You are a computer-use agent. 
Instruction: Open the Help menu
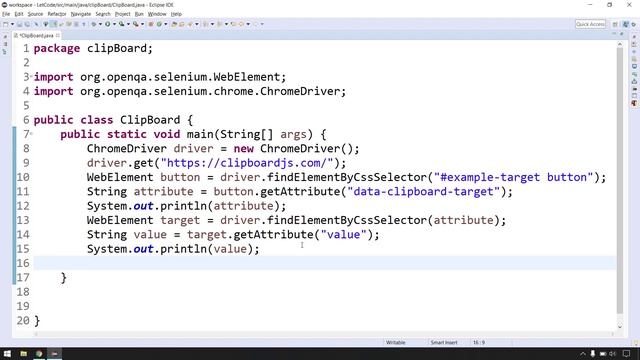click(x=176, y=14)
